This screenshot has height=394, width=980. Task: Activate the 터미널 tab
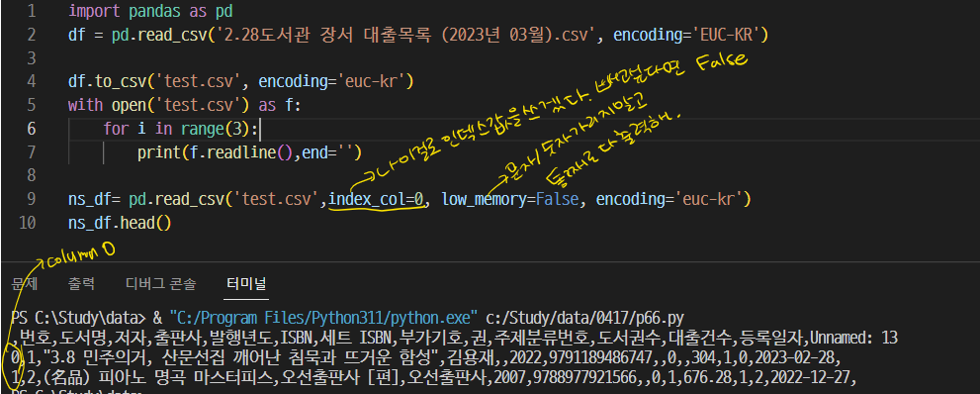pos(246,284)
